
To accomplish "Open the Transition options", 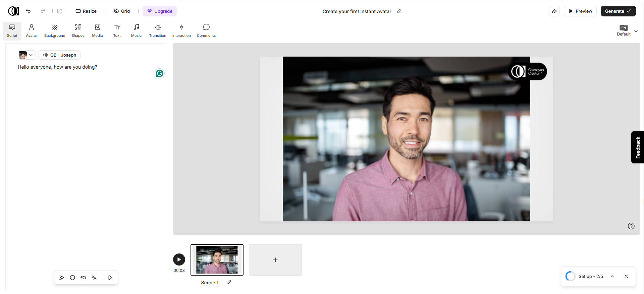I will [158, 30].
